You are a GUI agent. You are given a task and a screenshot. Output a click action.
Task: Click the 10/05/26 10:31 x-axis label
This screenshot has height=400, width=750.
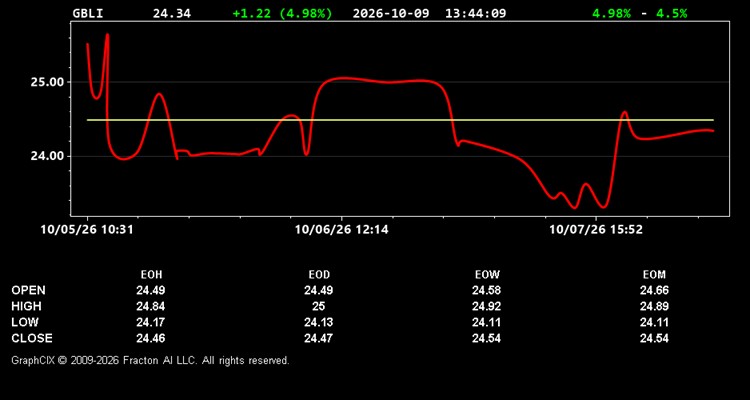coord(87,230)
